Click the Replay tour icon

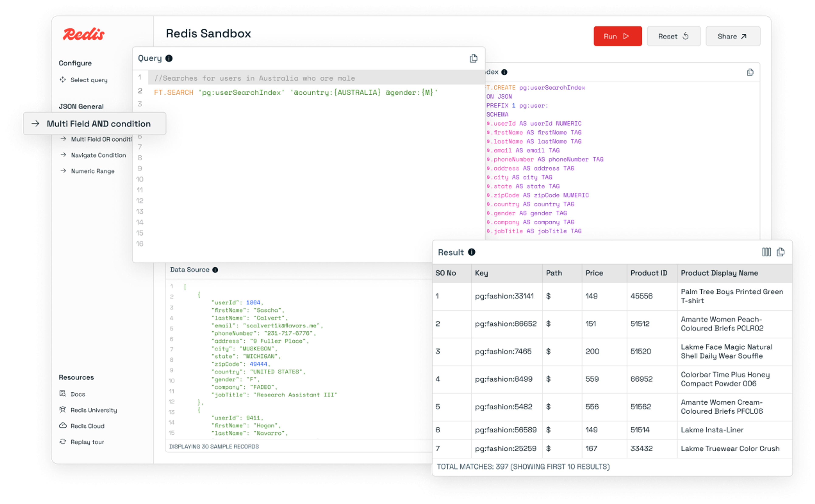pyautogui.click(x=63, y=441)
